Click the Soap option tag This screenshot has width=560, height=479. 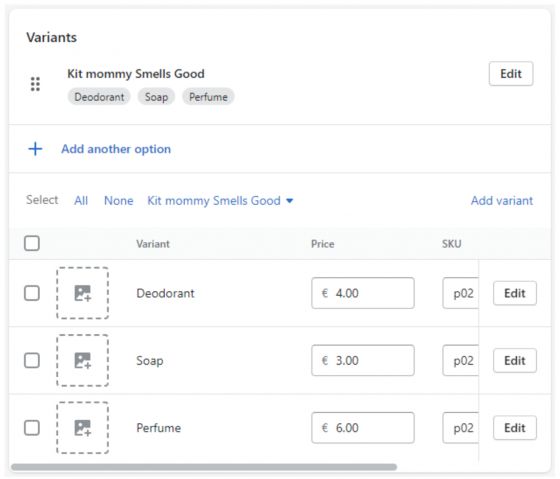pyautogui.click(x=156, y=97)
